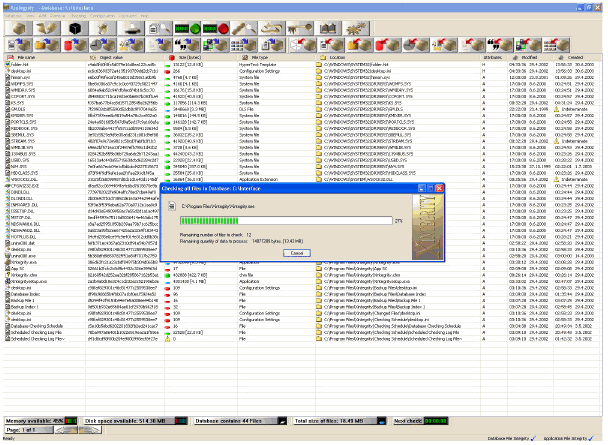Viewport: 608px width, 445px height.
Task: Click remove quotation marks icon (red arrow)
Action: [500, 45]
